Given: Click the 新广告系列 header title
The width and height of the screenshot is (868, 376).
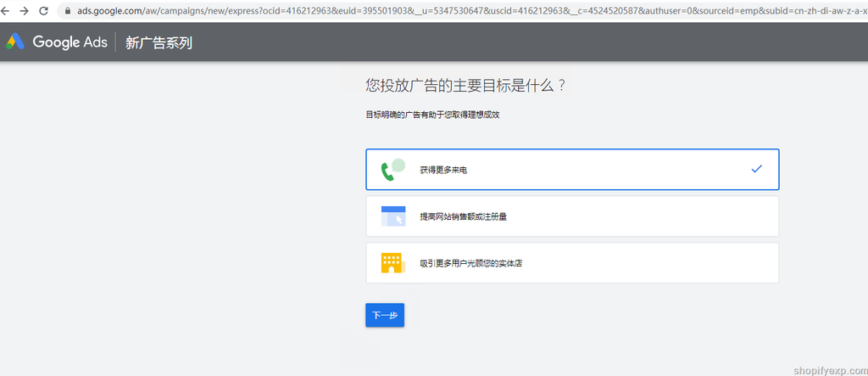Looking at the screenshot, I should coord(159,42).
